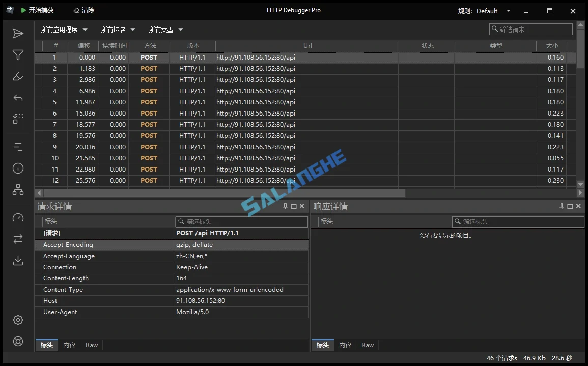
Task: Switch to request 内容 tab
Action: 69,345
